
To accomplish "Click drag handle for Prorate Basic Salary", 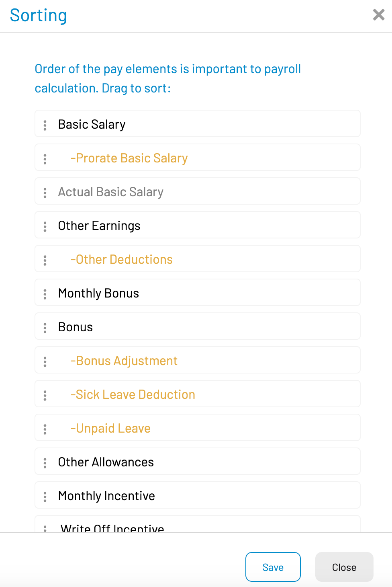I will [45, 159].
